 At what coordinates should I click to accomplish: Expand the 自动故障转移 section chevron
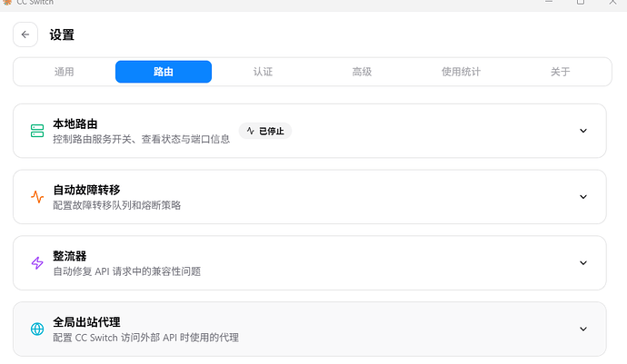tap(583, 197)
